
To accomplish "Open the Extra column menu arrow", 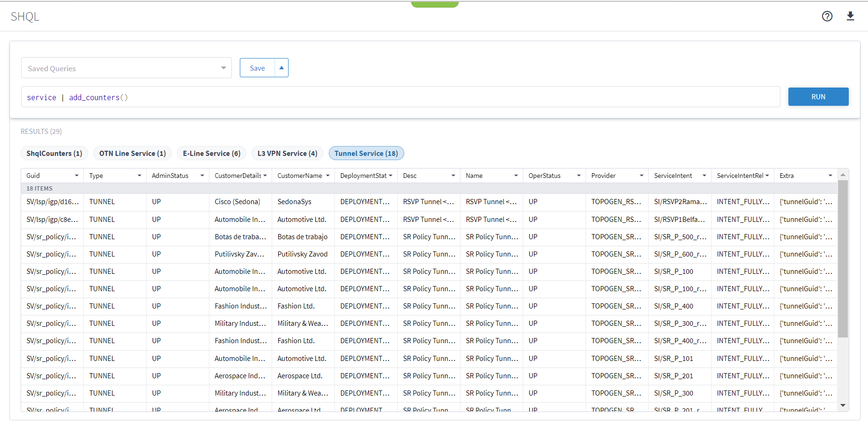I will 831,176.
